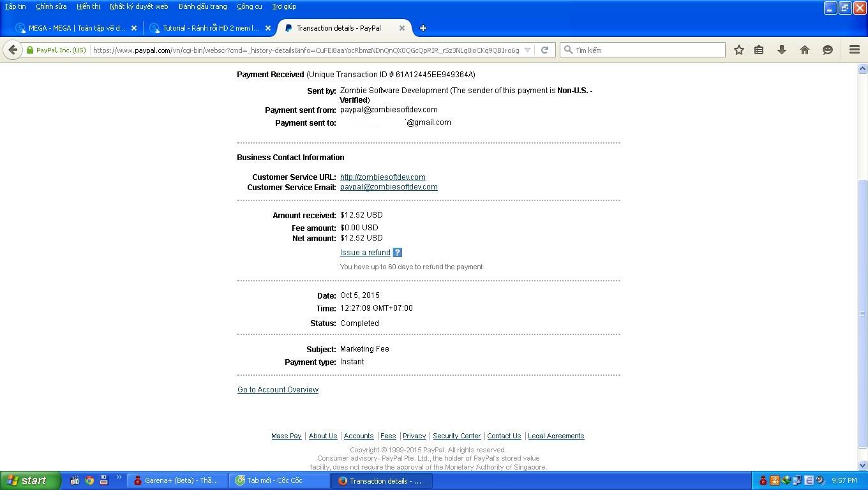Click the vertical scrollbar down arrow

(x=862, y=465)
